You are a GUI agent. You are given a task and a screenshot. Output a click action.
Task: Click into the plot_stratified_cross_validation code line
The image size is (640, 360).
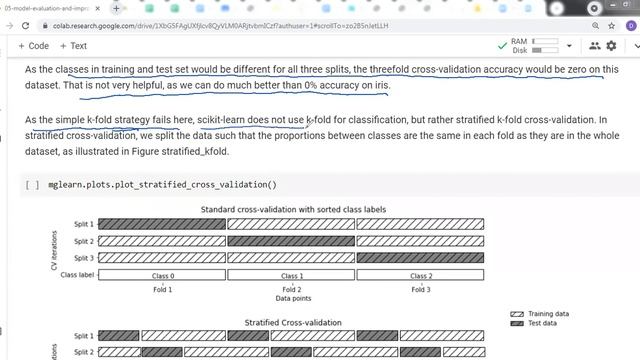[x=162, y=184]
